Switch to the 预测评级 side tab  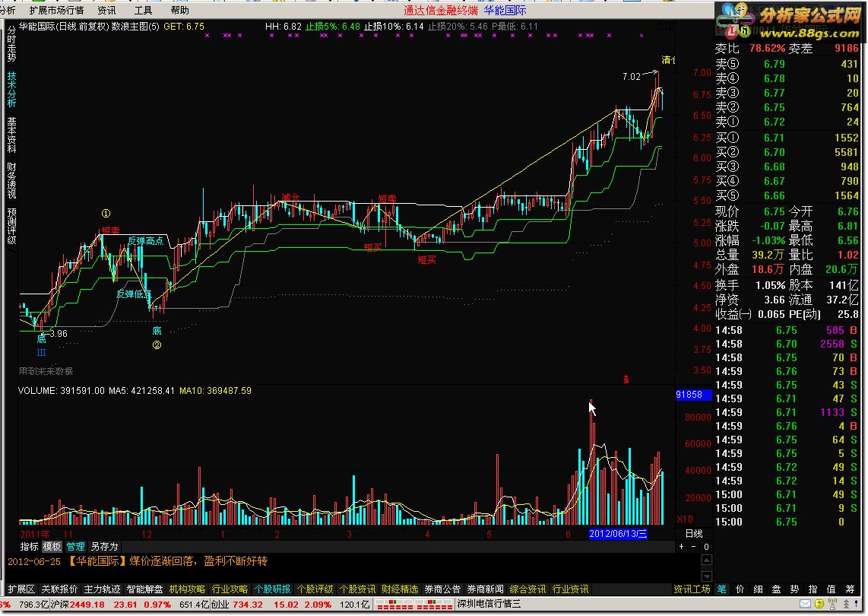pos(11,226)
